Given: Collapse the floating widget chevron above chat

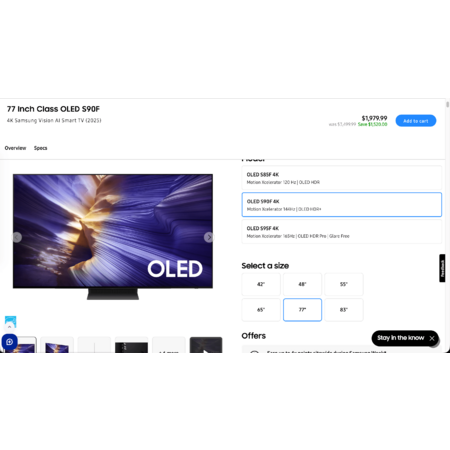Looking at the screenshot, I should click(x=10, y=327).
